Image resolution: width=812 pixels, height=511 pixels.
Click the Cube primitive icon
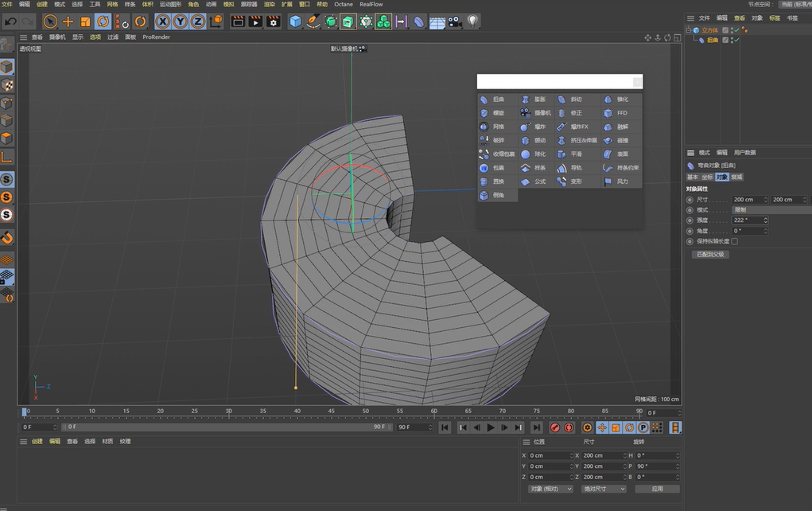295,21
